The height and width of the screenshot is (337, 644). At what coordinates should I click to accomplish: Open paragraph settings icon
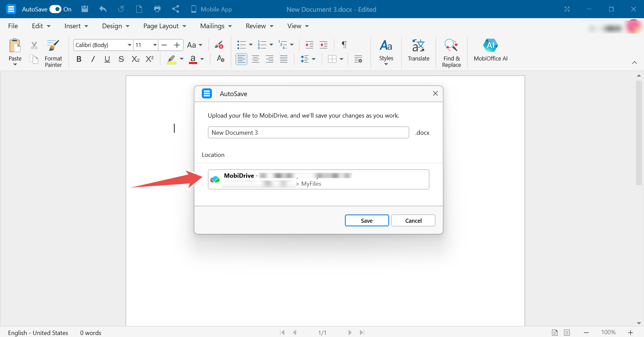pyautogui.click(x=358, y=59)
